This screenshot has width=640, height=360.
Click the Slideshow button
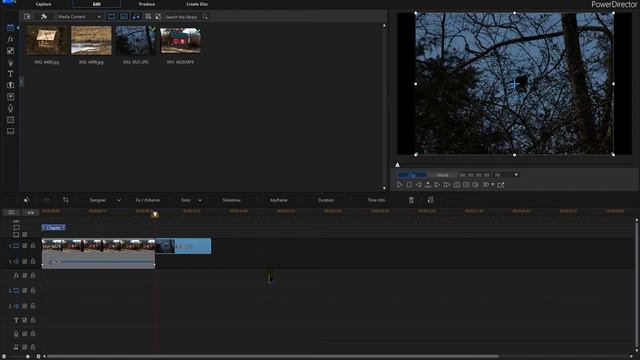tap(231, 200)
